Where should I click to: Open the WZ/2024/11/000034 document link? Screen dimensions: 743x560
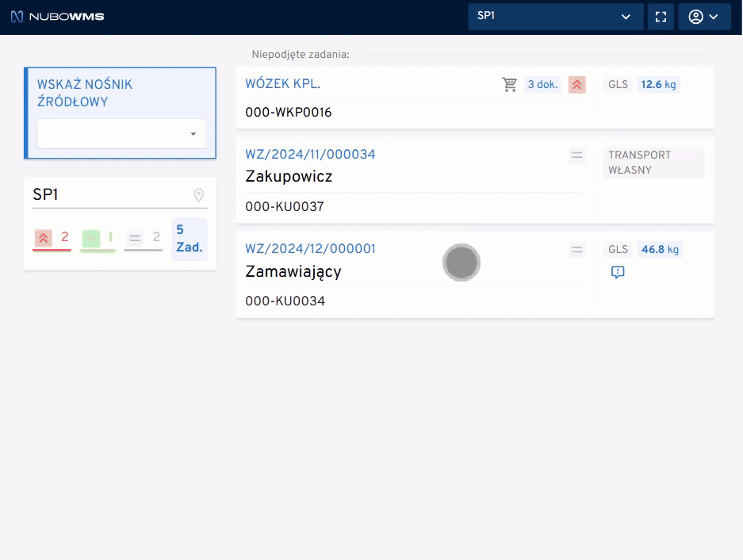pos(310,155)
